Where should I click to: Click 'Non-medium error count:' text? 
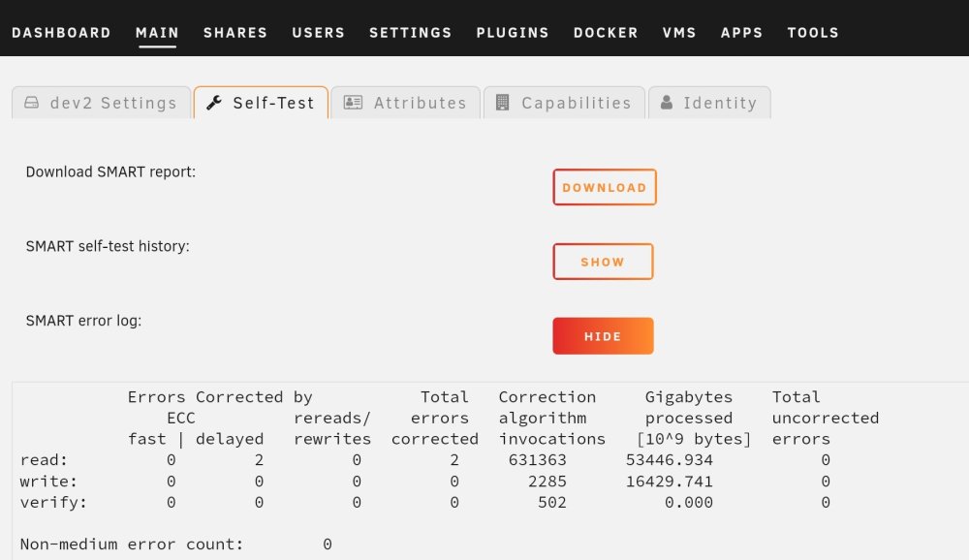tap(132, 544)
